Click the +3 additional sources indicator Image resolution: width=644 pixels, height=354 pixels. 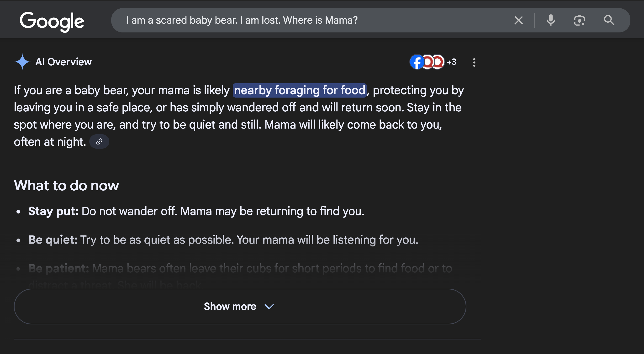(x=452, y=62)
